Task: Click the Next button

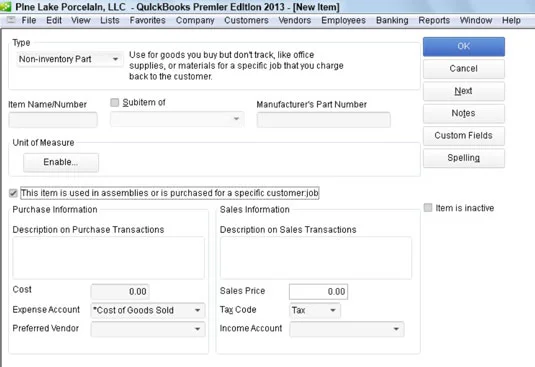Action: (464, 91)
